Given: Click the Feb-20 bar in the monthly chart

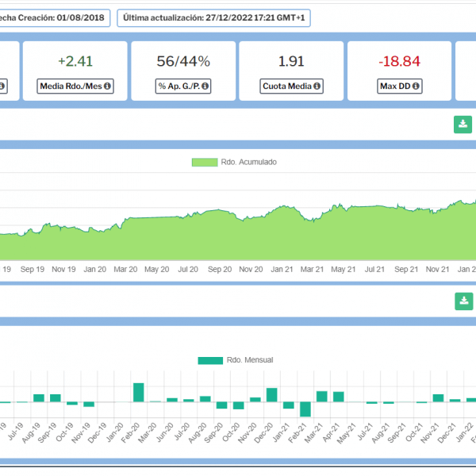Looking at the screenshot, I should pyautogui.click(x=138, y=393).
